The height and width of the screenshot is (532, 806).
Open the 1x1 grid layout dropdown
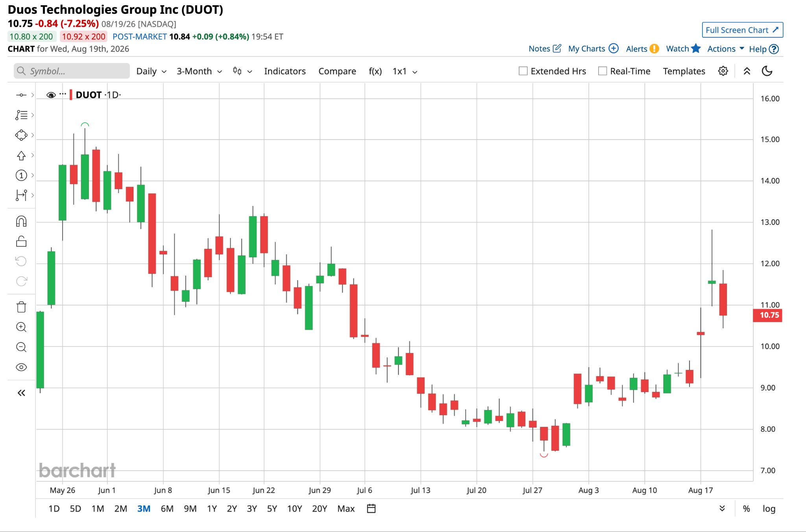(x=405, y=71)
